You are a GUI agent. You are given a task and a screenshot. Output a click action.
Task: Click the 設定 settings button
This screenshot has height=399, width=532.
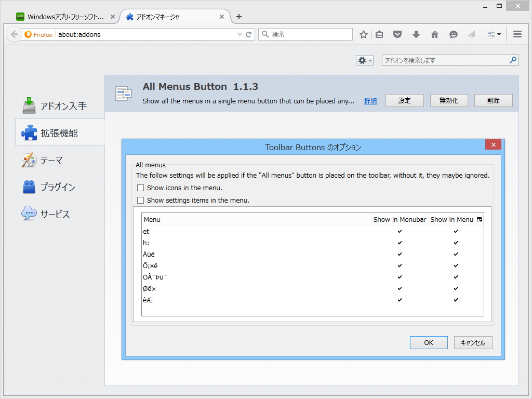(404, 100)
